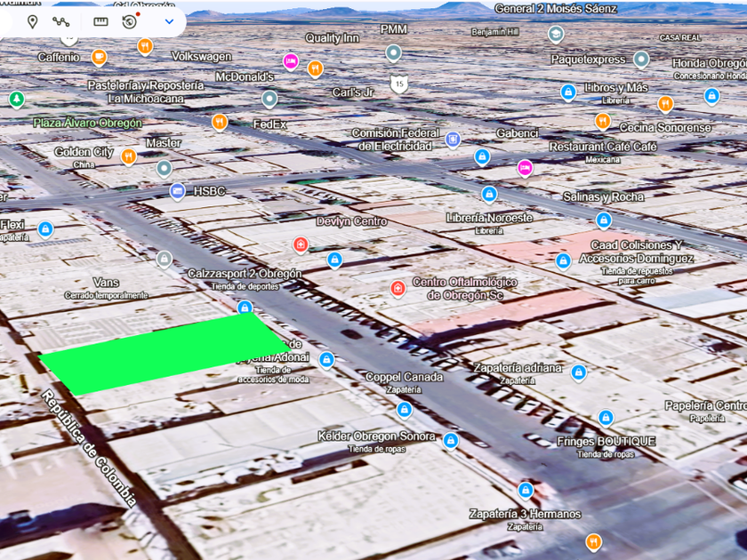Click the Kelder Obregon Sonora label
The height and width of the screenshot is (560, 747).
(x=376, y=436)
